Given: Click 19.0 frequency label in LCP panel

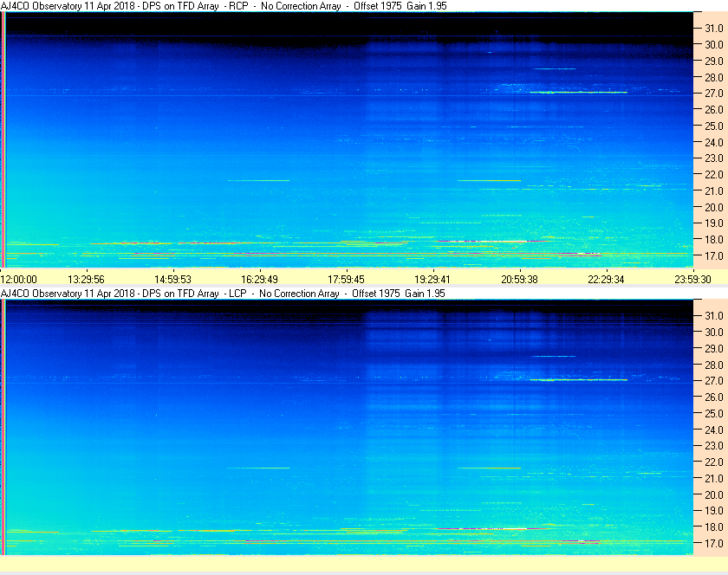Looking at the screenshot, I should point(714,511).
